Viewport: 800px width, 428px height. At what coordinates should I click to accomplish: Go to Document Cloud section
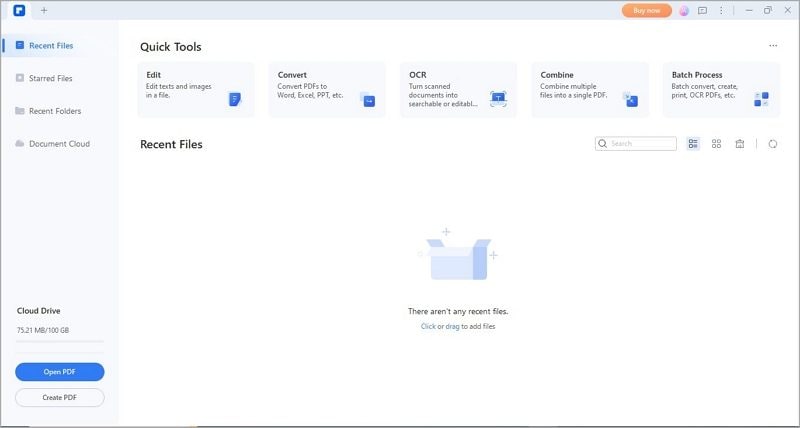pos(58,144)
